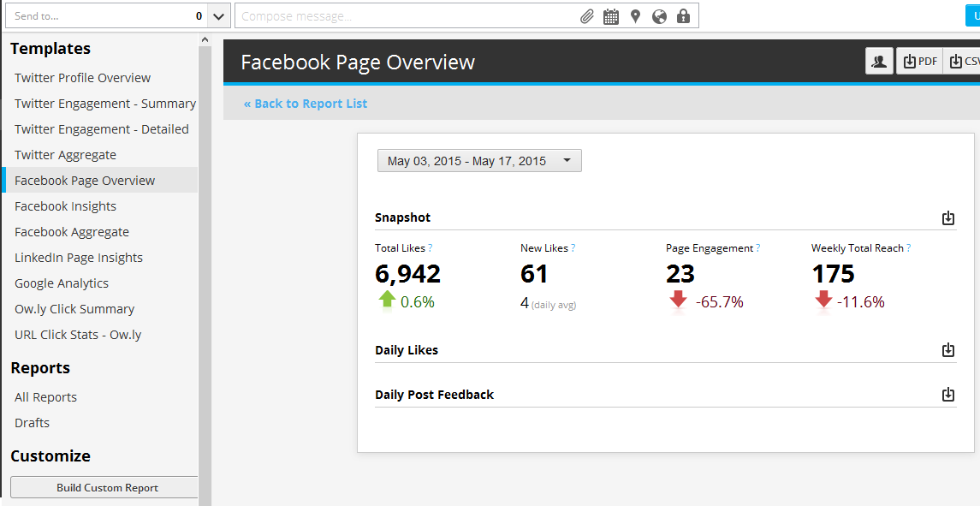Click the location pin icon

point(636,16)
